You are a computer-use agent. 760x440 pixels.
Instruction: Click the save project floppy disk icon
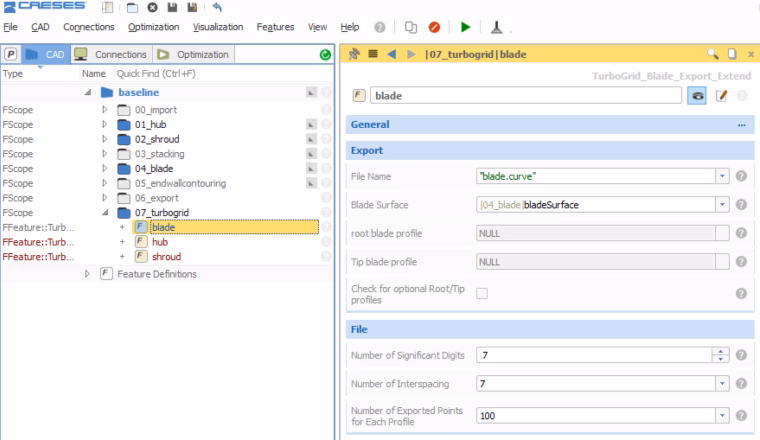(172, 7)
